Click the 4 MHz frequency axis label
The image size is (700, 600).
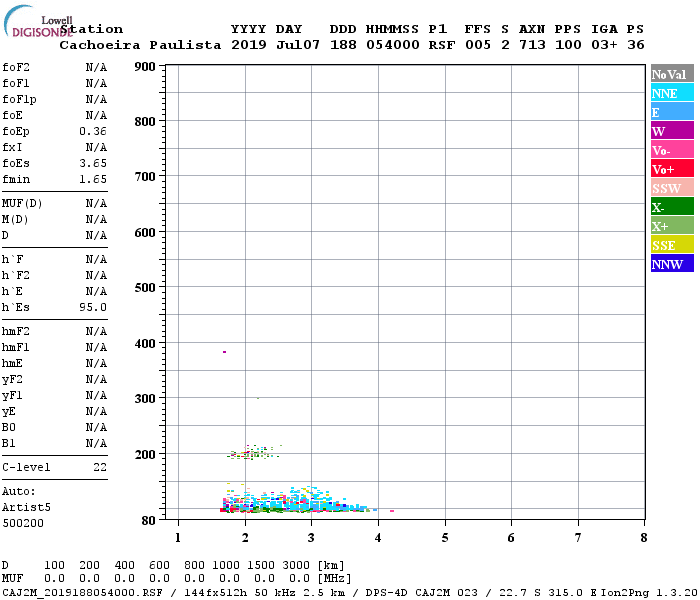(x=378, y=538)
